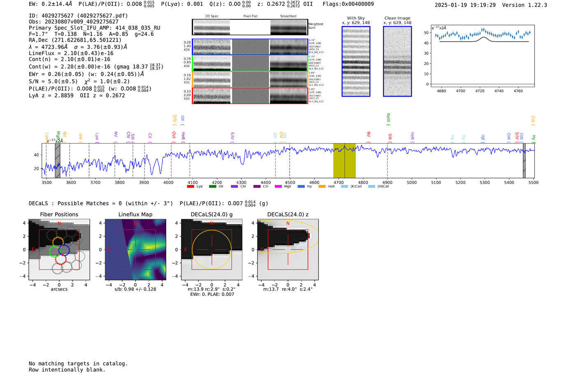Open the DECaLS(24.0) z image panel
Viewport: 576px width, 392px height.
(288, 250)
